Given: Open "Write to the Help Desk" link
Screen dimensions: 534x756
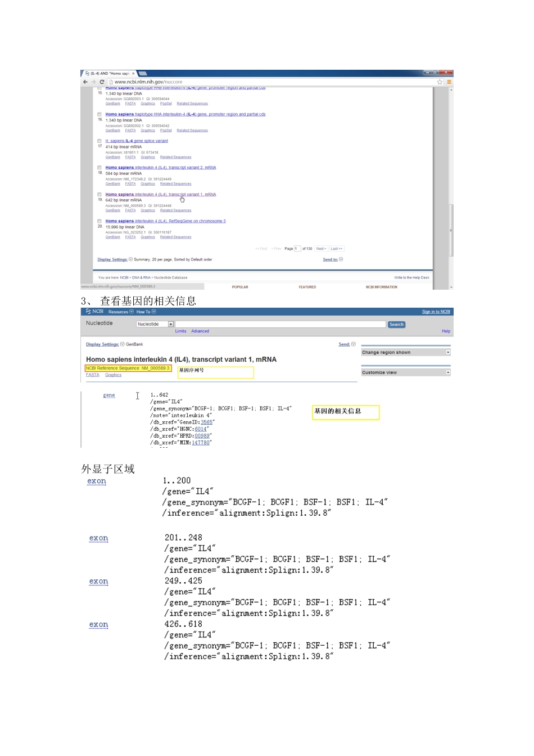Looking at the screenshot, I should pos(411,277).
